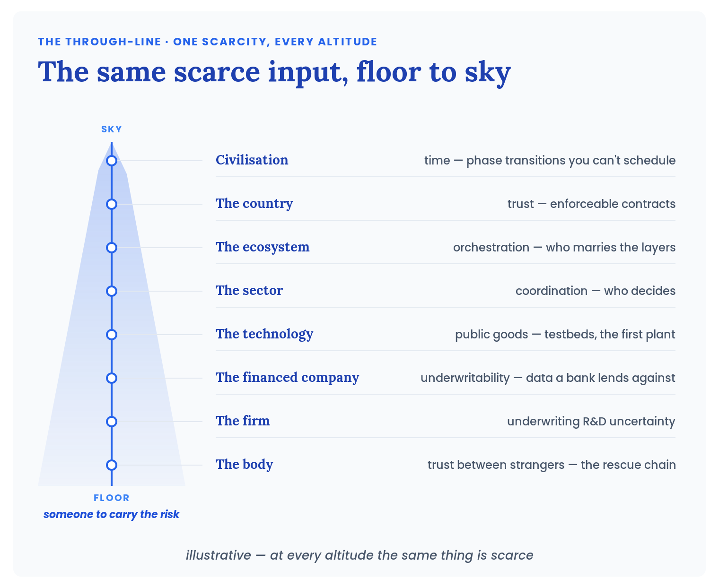Click 'orchestration — who marries the layers' text

(x=564, y=247)
